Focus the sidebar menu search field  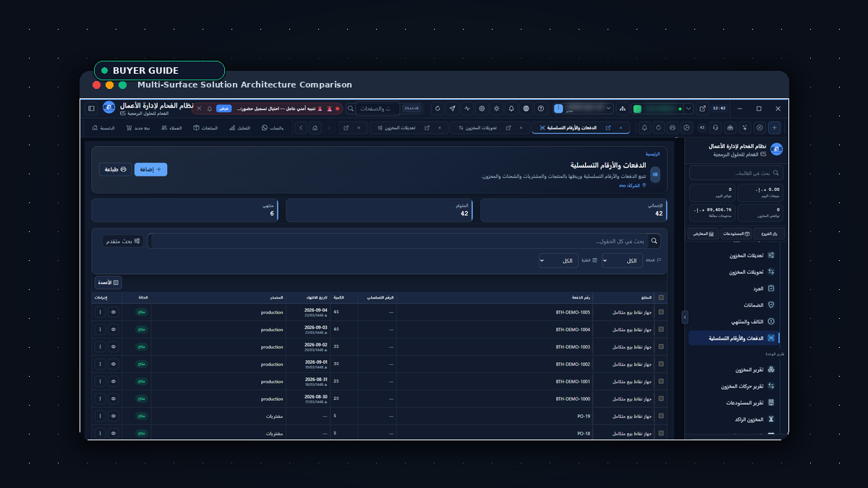736,174
